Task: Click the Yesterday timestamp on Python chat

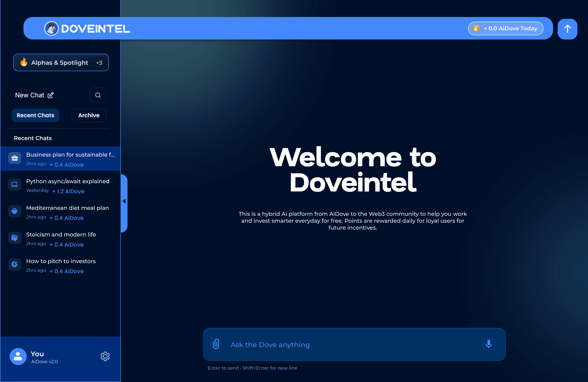Action: pyautogui.click(x=38, y=190)
